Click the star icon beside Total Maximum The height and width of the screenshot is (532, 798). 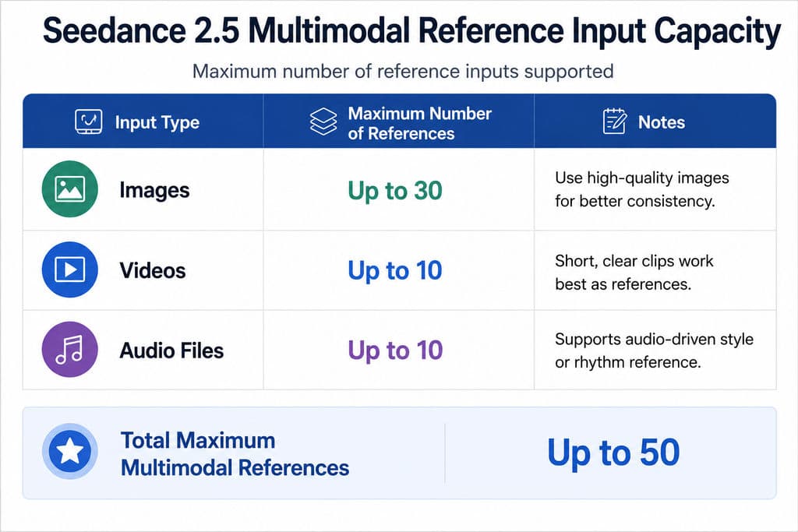pos(69,451)
